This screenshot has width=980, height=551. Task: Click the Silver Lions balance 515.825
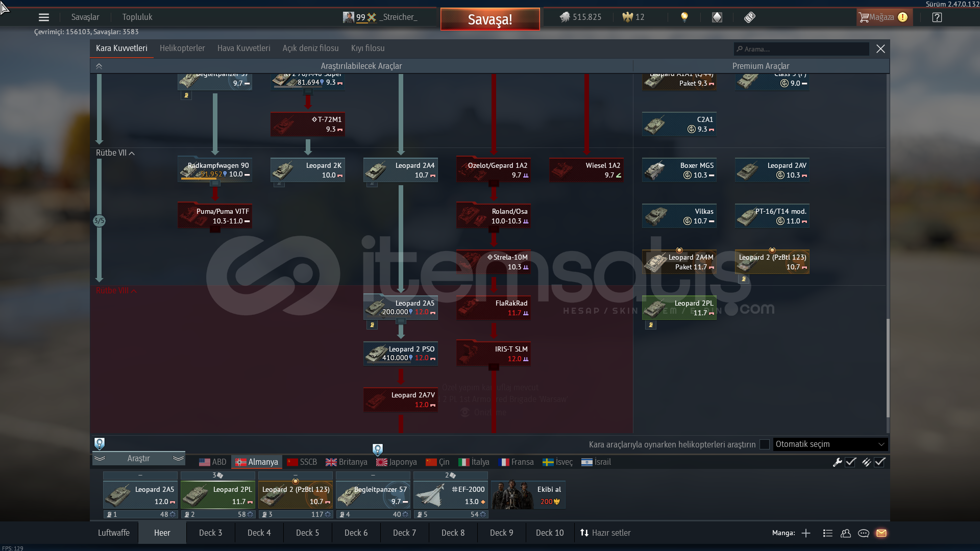(x=581, y=17)
